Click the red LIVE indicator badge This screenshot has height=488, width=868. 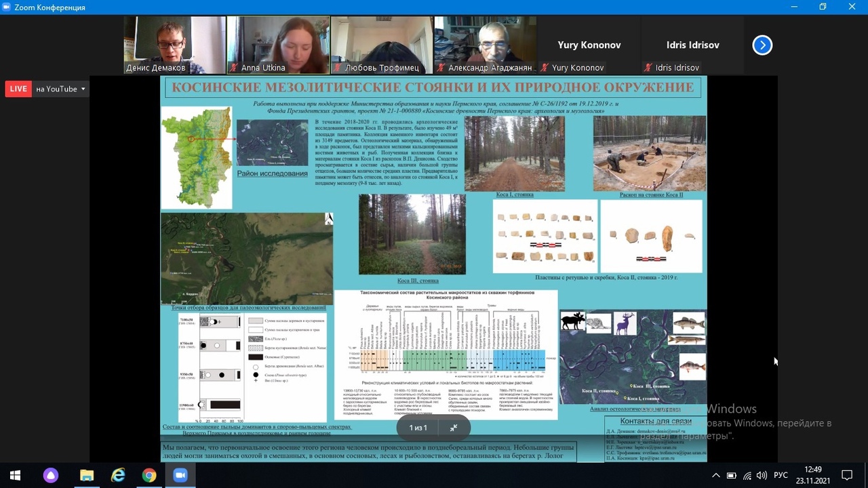[18, 89]
